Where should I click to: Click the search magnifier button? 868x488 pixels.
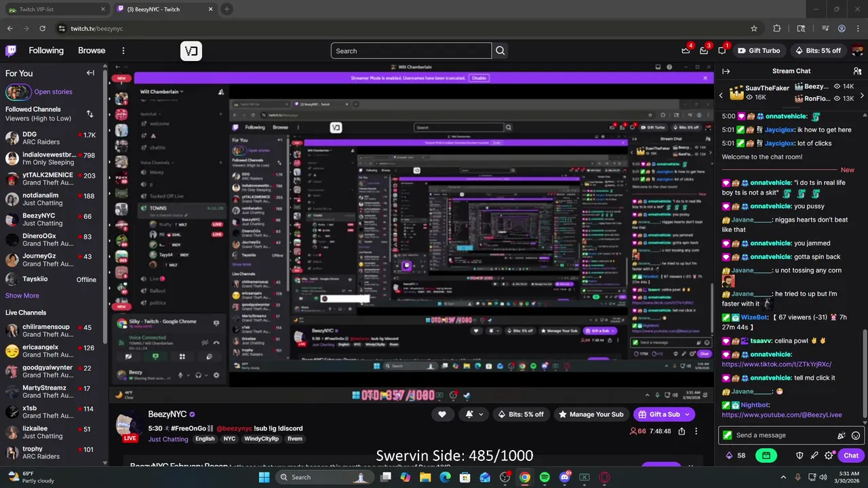(x=500, y=51)
